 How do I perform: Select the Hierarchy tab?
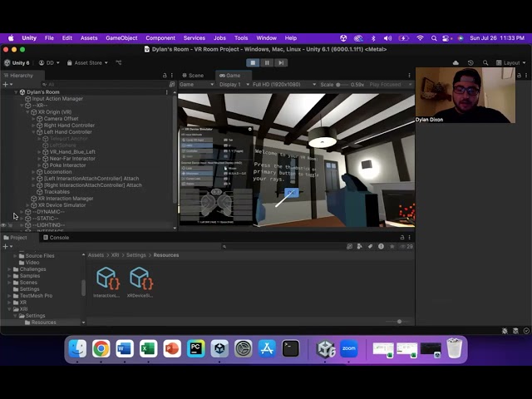point(18,76)
